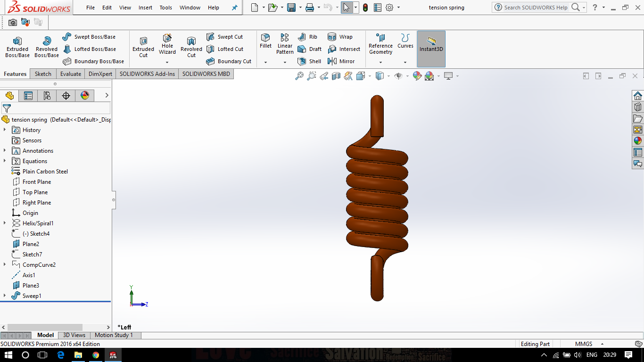Viewport: 644px width, 362px height.
Task: Pin the SOLIDWORKS menu bar
Action: click(235, 8)
